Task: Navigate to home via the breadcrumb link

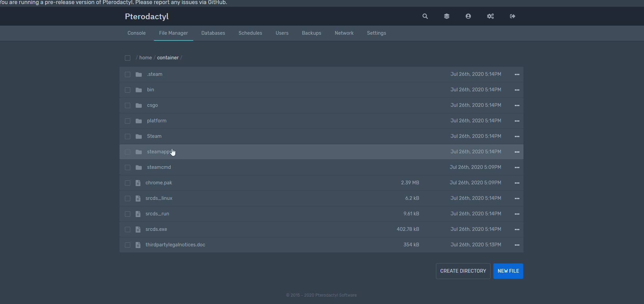Action: point(145,58)
